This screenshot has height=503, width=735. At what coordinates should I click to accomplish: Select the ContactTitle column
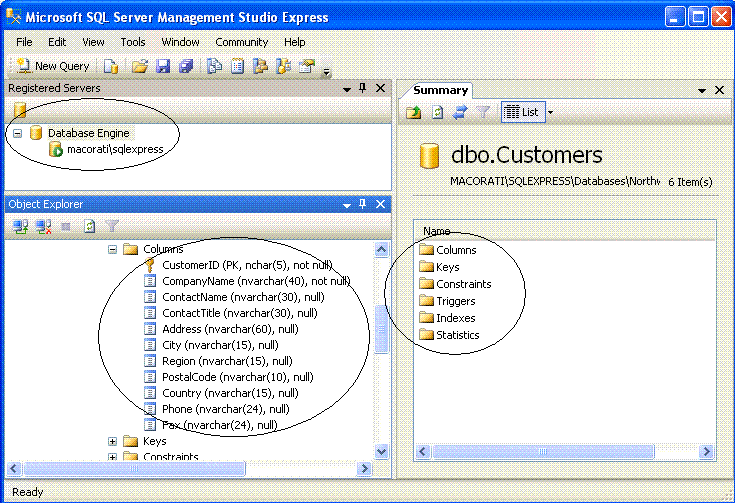pos(240,313)
